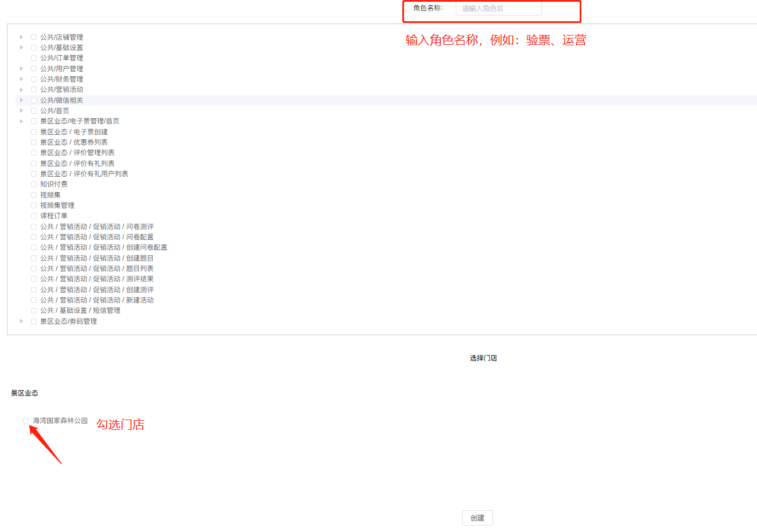This screenshot has width=757, height=532.
Task: Check the 海湾国家森林公园 store checkbox
Action: (25, 421)
